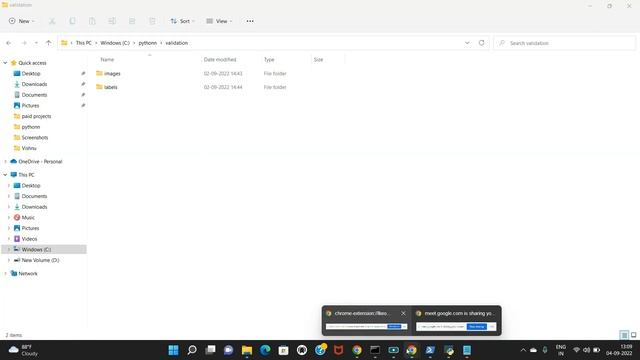This screenshot has height=360, width=640.
Task: Click the Copy icon in toolbar
Action: [x=72, y=21]
